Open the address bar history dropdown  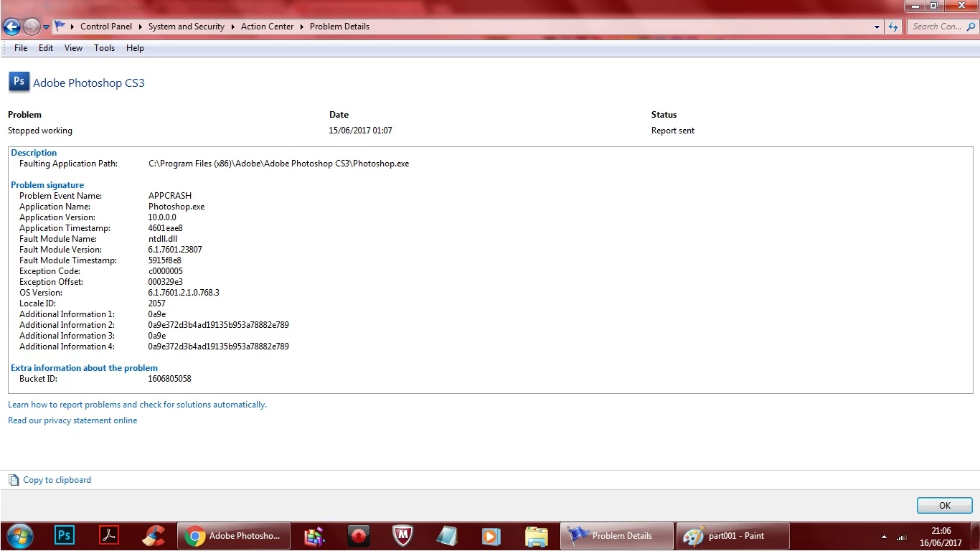click(x=877, y=27)
